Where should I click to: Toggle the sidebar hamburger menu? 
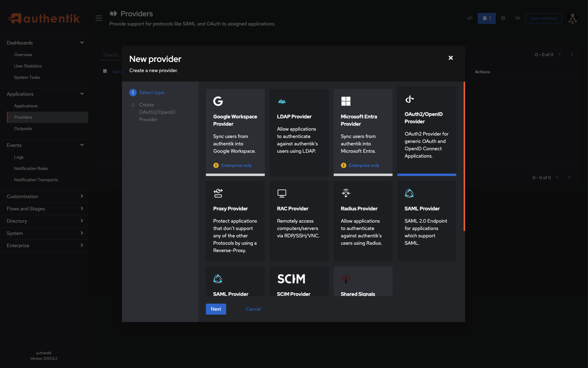tap(99, 18)
